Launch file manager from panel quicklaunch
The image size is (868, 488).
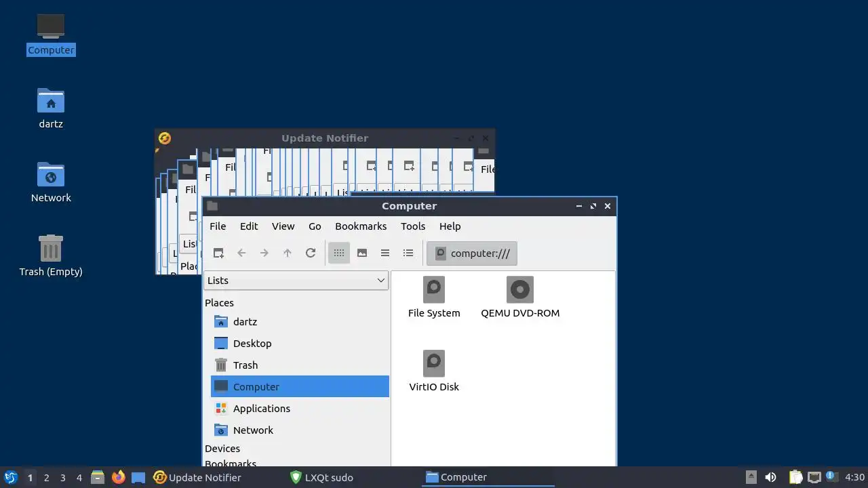click(x=98, y=477)
